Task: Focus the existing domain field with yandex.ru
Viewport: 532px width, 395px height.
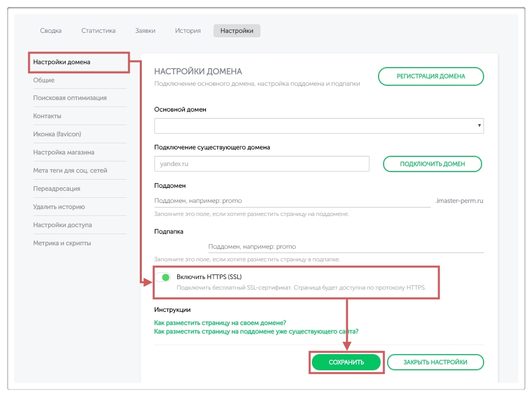Action: pos(261,164)
